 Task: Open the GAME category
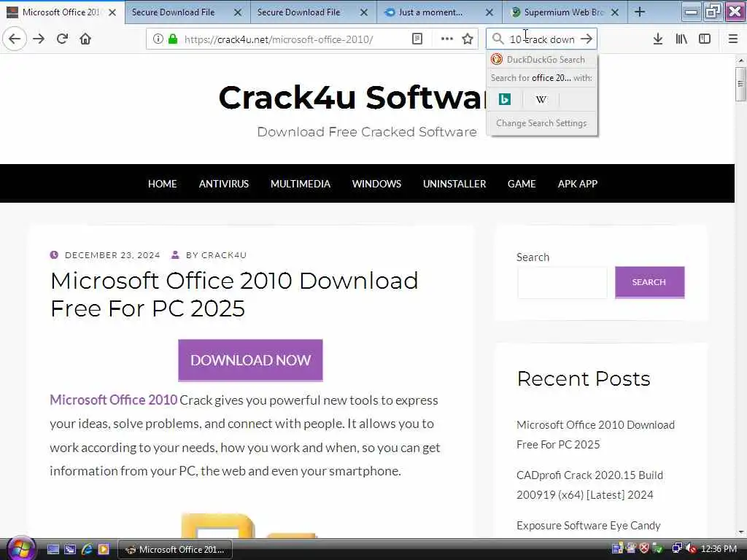[522, 184]
